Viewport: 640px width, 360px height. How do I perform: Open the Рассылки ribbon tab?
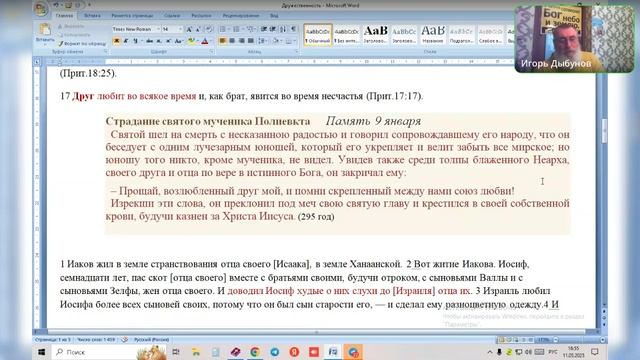[201, 16]
